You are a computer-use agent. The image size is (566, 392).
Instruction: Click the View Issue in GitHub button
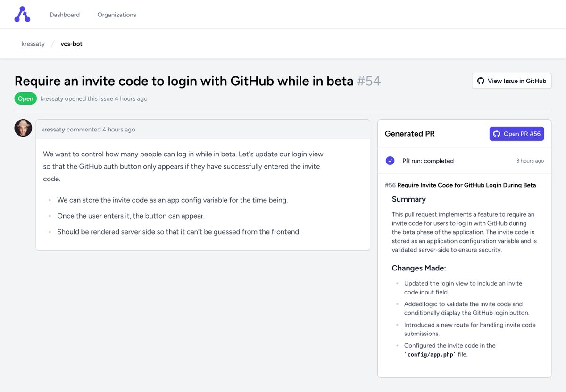[x=512, y=81]
